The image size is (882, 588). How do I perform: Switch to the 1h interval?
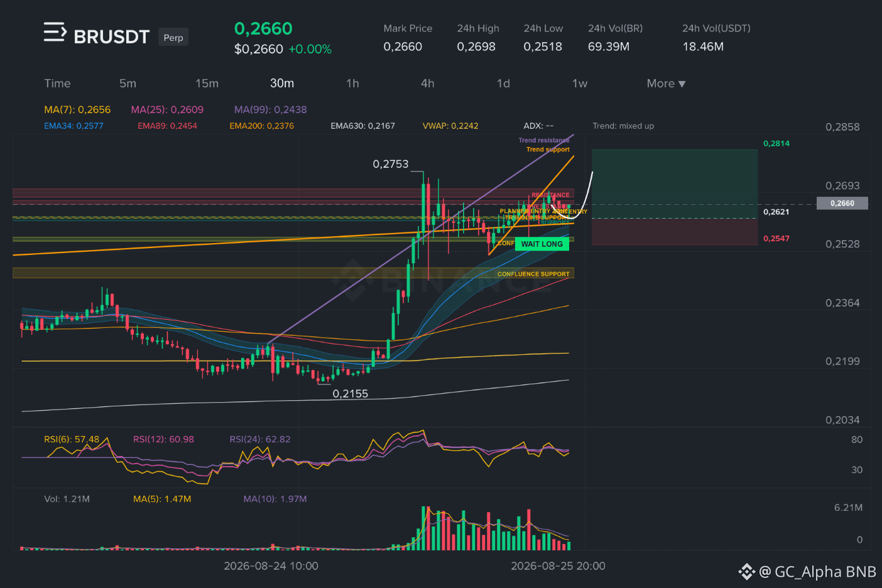pyautogui.click(x=352, y=84)
